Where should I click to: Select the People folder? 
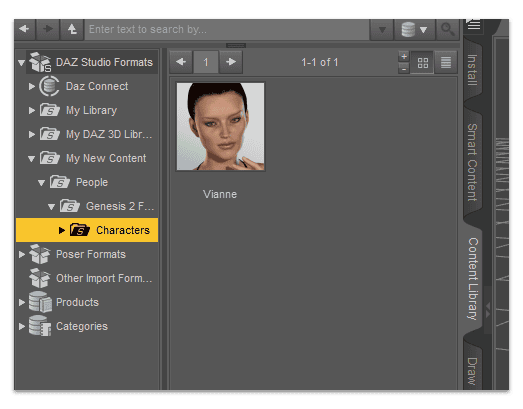pos(92,182)
